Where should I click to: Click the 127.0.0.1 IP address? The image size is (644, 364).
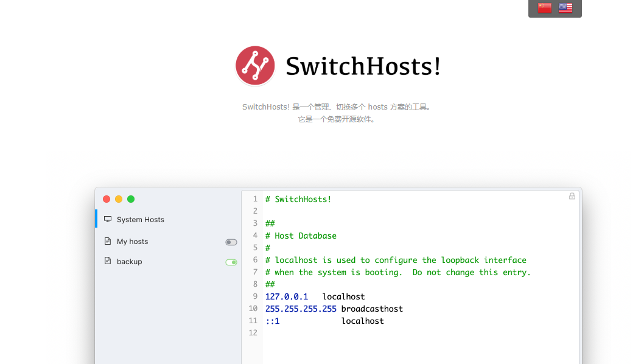(x=287, y=296)
